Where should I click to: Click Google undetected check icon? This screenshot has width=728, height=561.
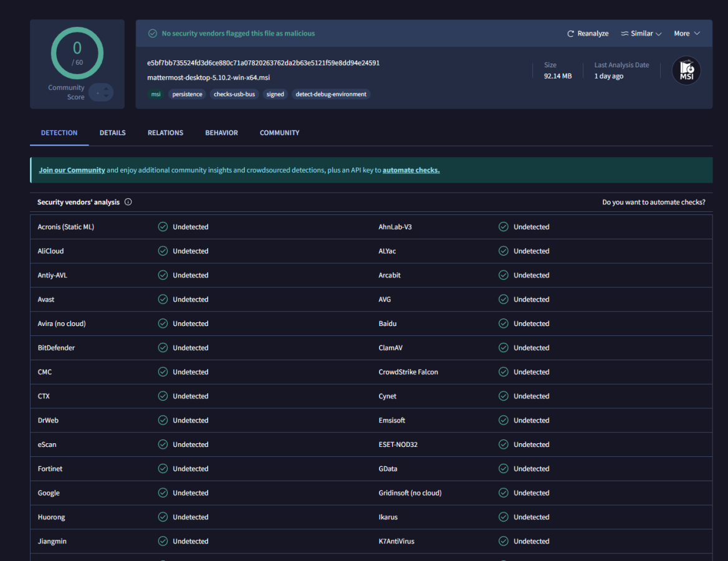click(x=163, y=492)
